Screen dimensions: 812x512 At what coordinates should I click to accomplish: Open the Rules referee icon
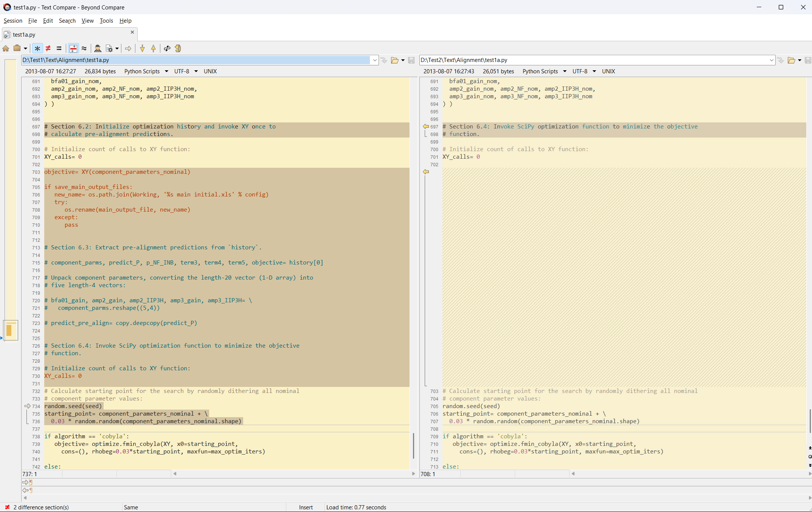point(98,48)
